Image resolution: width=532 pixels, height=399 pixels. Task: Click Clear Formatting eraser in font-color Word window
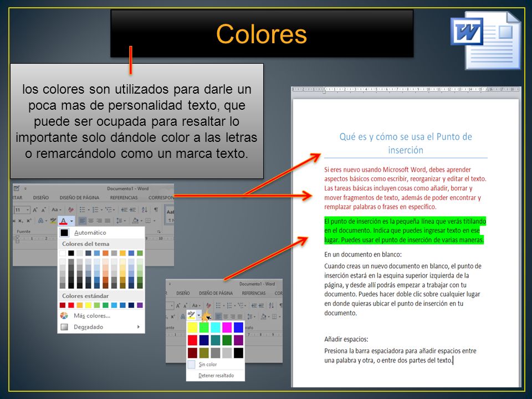coord(71,209)
